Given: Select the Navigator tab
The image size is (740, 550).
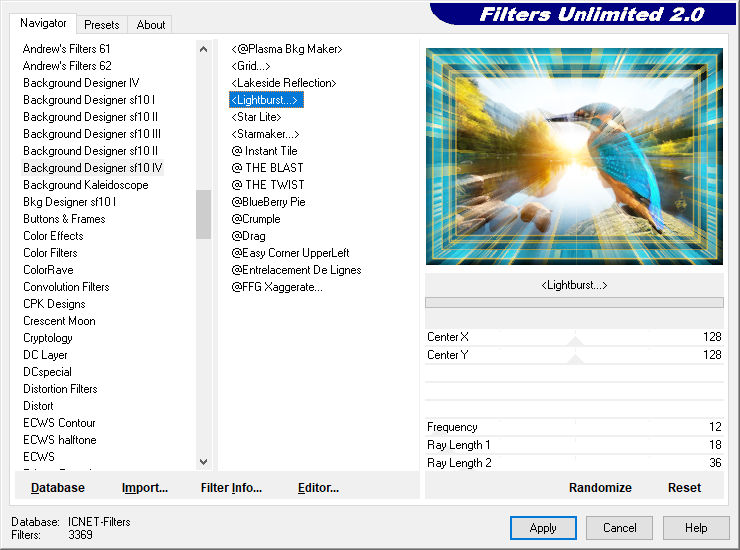Looking at the screenshot, I should click(43, 23).
